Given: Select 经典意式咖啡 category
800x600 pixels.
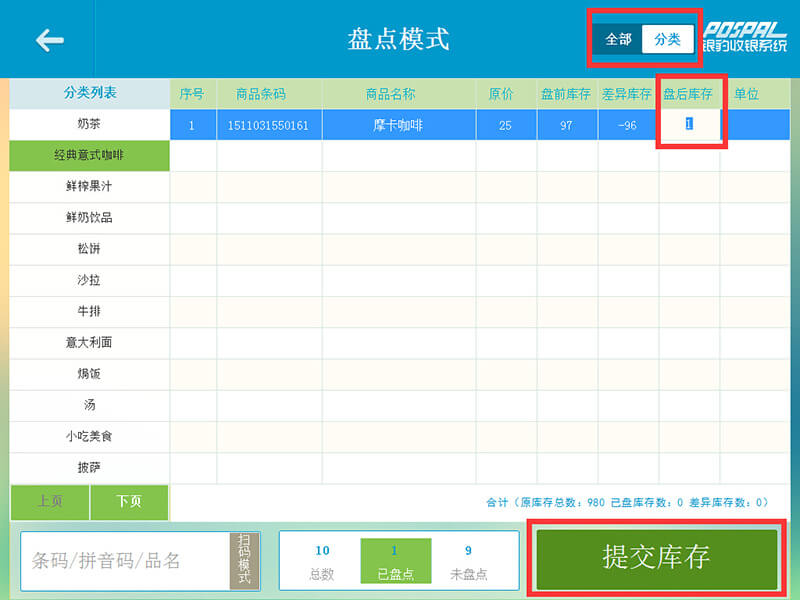Looking at the screenshot, I should [x=89, y=155].
